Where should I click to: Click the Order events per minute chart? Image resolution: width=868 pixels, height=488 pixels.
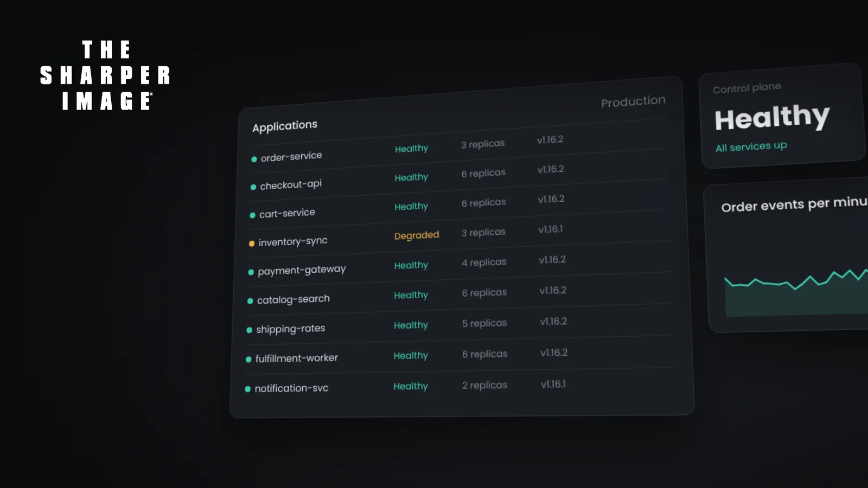788,255
